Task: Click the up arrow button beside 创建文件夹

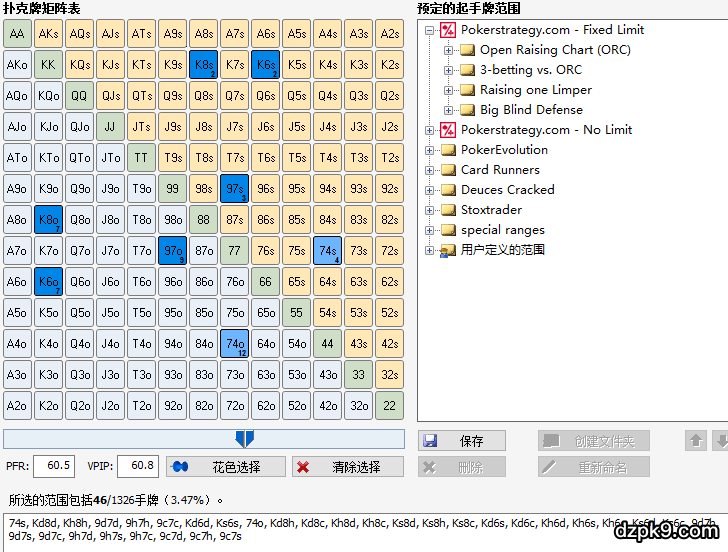Action: tap(696, 441)
